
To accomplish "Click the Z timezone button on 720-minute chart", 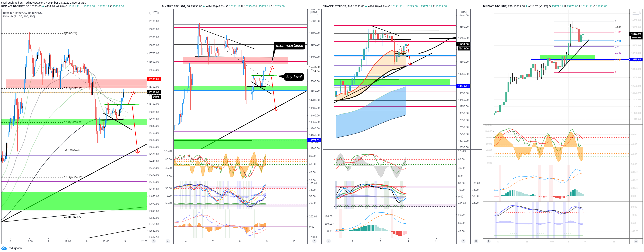I will click(488, 241).
